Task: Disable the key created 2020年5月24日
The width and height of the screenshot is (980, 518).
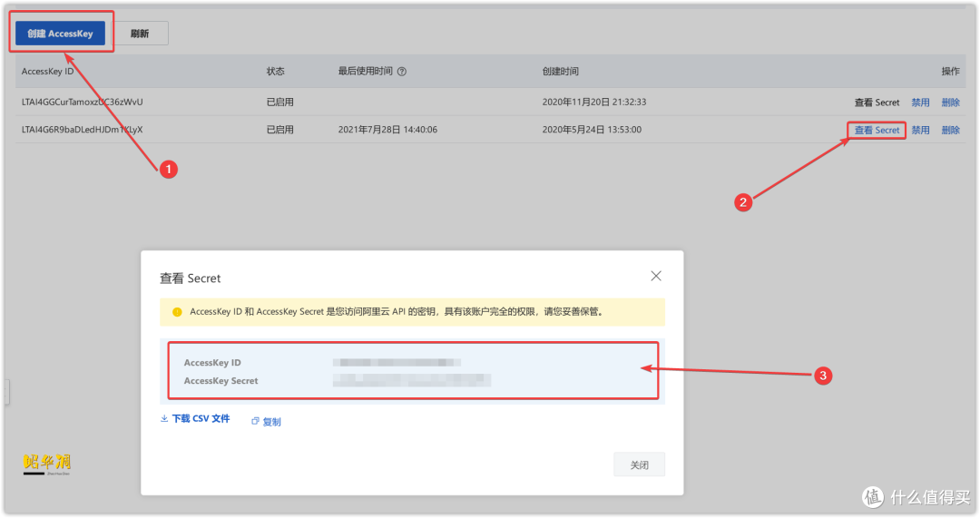Action: pos(920,130)
